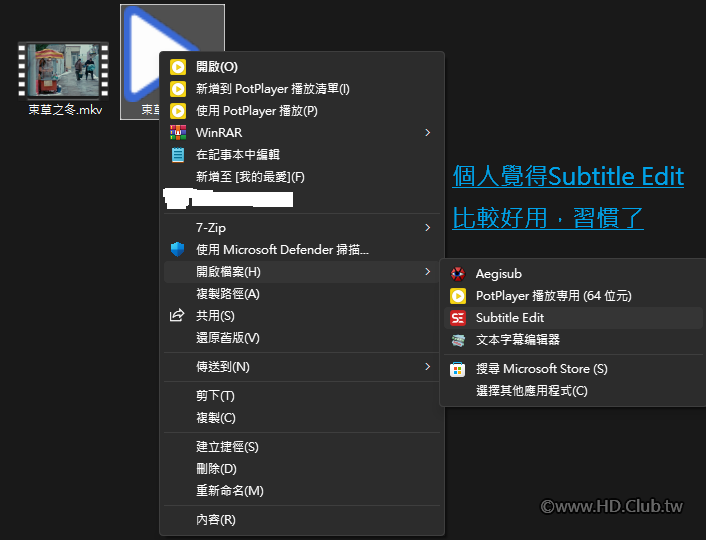The image size is (706, 540).
Task: Expand the 傳送到(N) submenu arrow
Action: [427, 367]
